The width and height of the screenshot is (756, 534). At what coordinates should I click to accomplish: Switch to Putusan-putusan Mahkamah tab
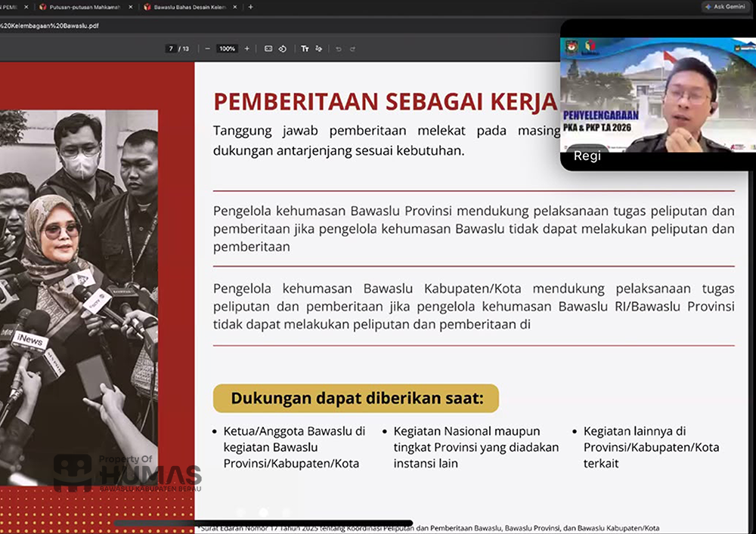(x=85, y=8)
